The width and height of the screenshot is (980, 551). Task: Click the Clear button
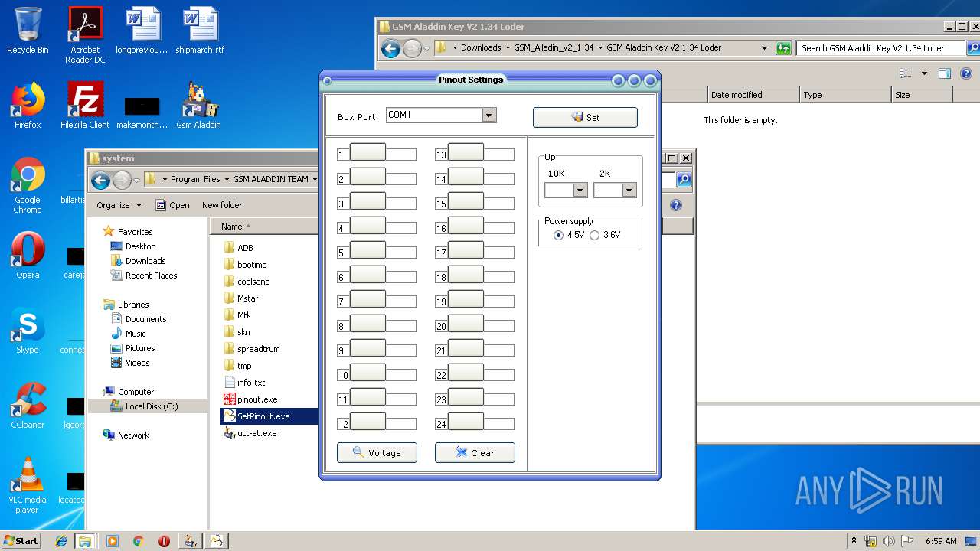click(475, 453)
